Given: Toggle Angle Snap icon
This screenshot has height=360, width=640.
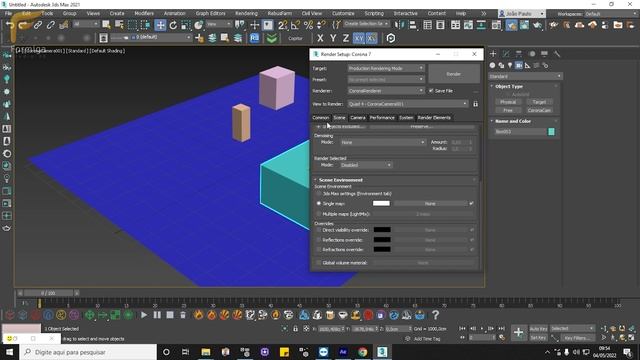Looking at the screenshot, I should point(295,25).
